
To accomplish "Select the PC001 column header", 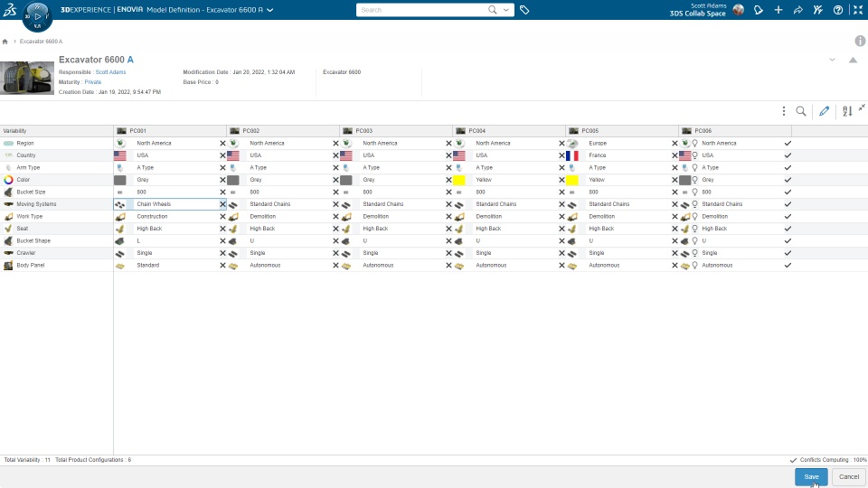I will (x=170, y=131).
